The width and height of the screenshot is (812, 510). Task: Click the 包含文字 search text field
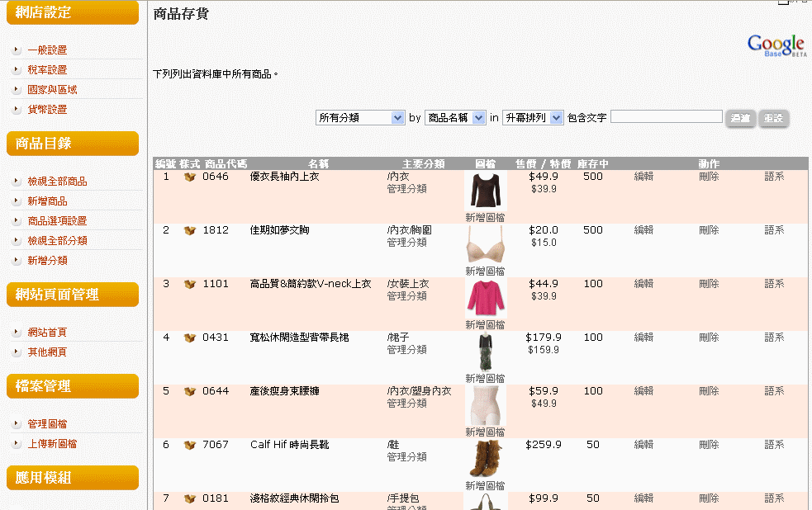point(666,117)
